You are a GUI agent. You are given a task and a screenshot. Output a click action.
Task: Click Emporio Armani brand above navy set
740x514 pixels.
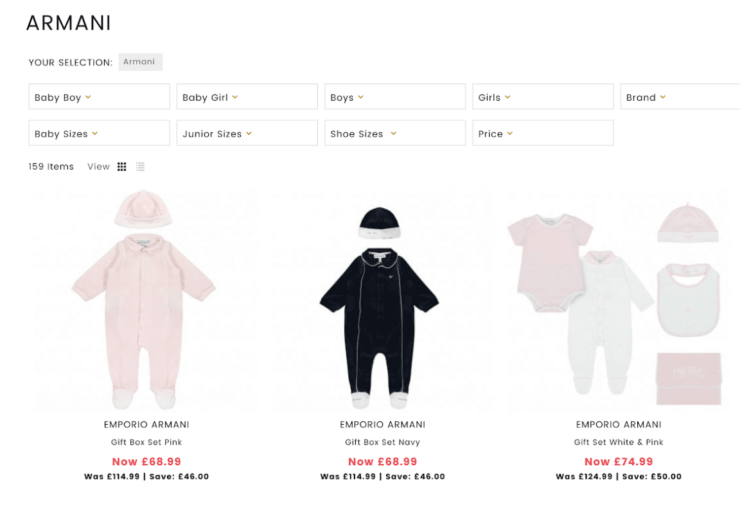(382, 425)
